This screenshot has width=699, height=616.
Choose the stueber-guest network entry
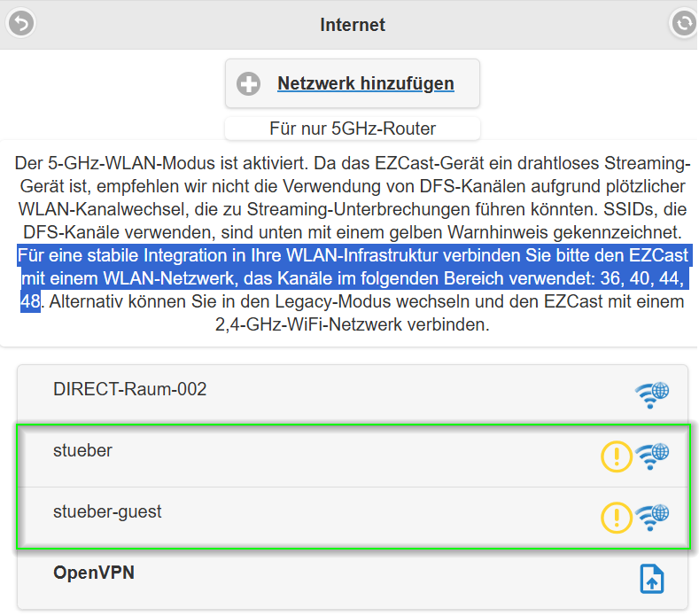click(x=353, y=518)
